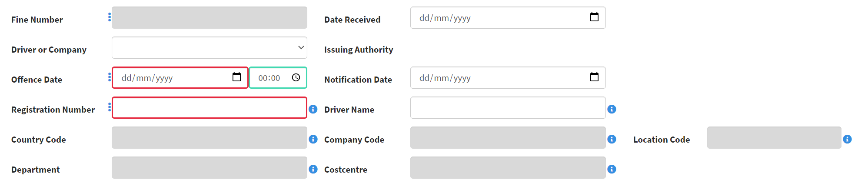Click clock icon in offence time field
This screenshot has width=868, height=190.
point(296,77)
